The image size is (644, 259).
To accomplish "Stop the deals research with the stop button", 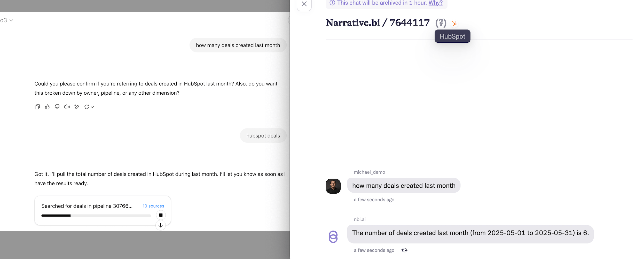I will (161, 215).
